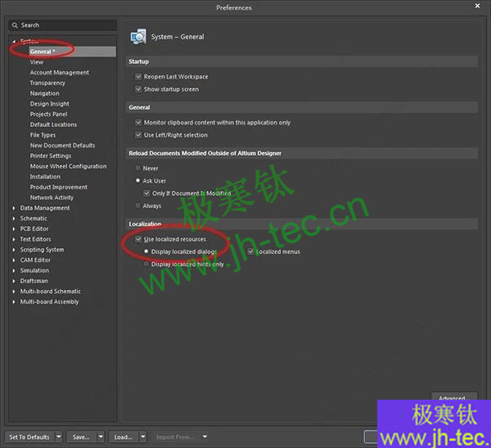Open the Save dropdown arrow
Image resolution: width=491 pixels, height=448 pixels.
coord(101,437)
